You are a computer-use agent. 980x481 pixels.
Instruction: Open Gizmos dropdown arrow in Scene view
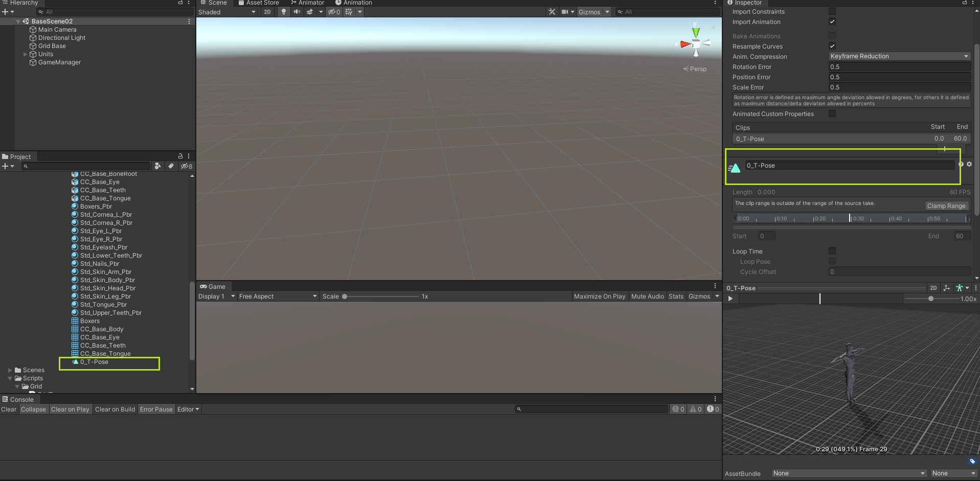point(607,12)
